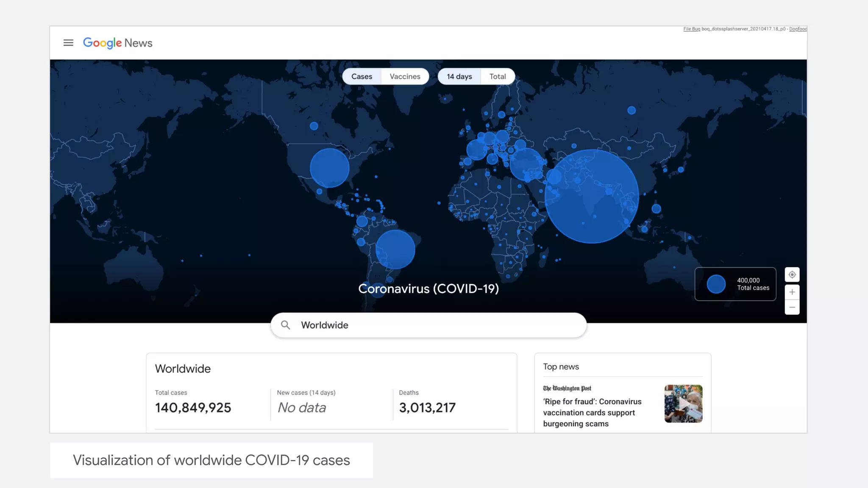Click the United States case bubble
Image resolution: width=868 pixels, height=488 pixels.
329,168
